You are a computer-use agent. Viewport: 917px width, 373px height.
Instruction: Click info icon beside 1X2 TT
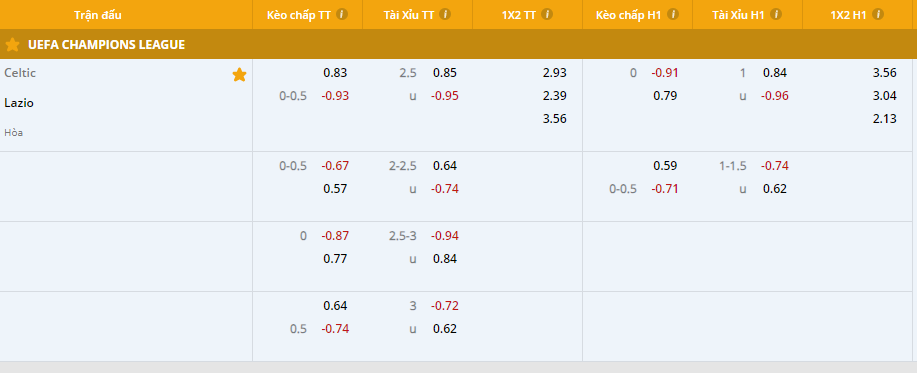tap(547, 14)
